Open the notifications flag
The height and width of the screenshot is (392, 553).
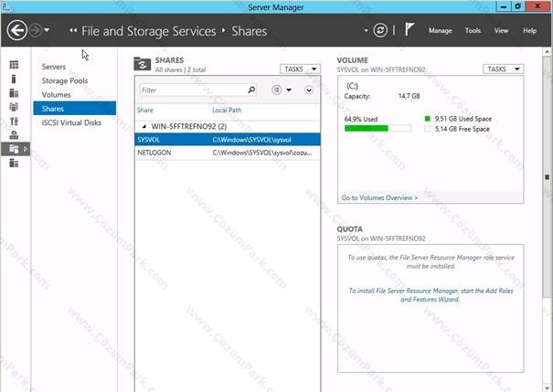coord(409,29)
